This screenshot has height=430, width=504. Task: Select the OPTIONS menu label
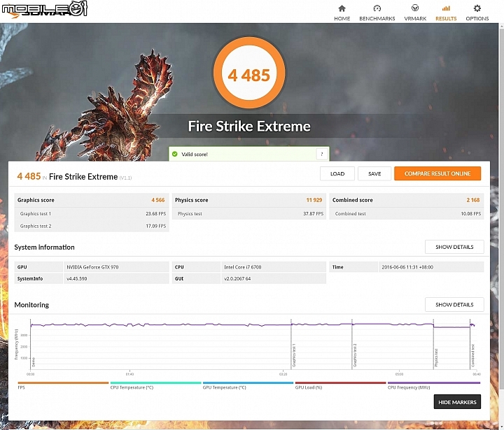[477, 19]
